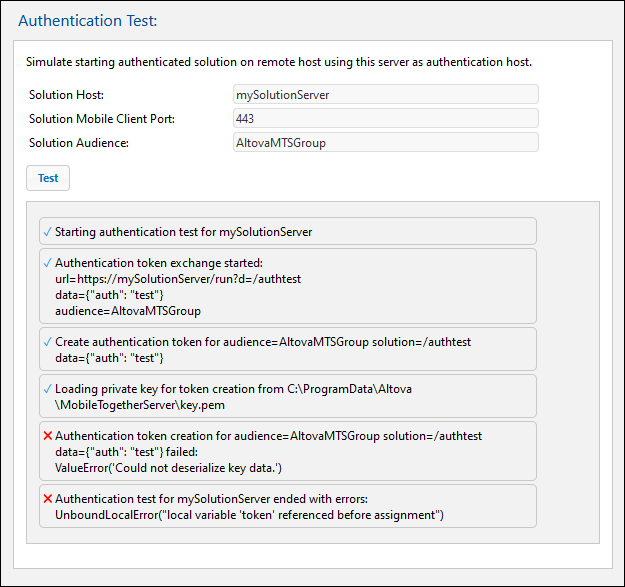
Task: Click red X beside 'Authentication token creation' failure
Action: 47,436
